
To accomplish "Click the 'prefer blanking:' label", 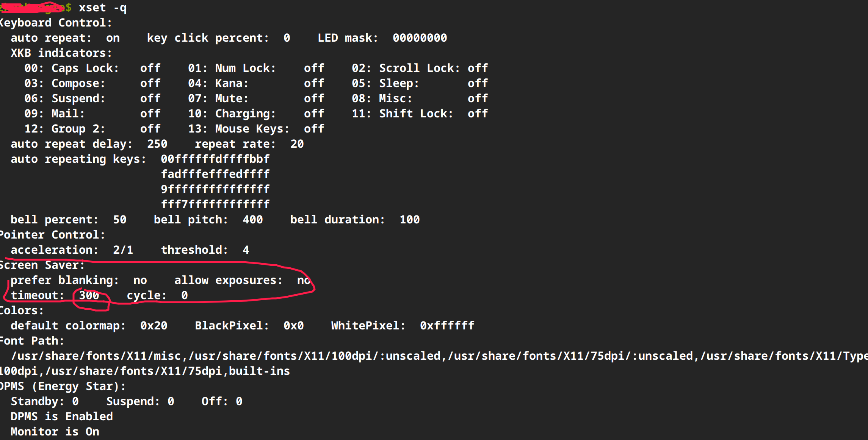I will click(64, 280).
